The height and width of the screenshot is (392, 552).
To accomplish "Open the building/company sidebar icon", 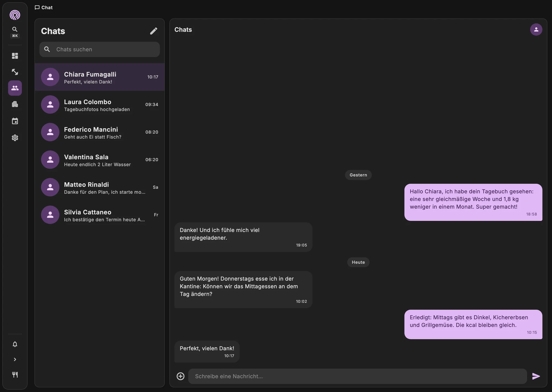I will click(x=15, y=104).
